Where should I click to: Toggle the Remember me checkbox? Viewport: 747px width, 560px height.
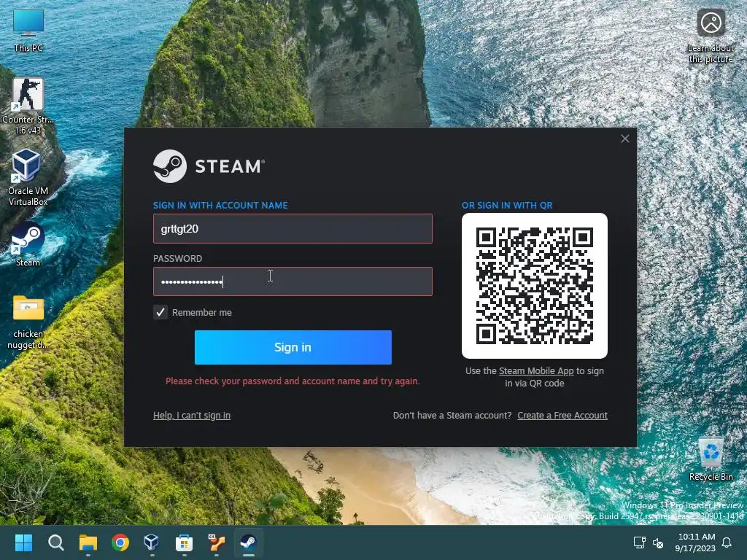[x=160, y=312]
